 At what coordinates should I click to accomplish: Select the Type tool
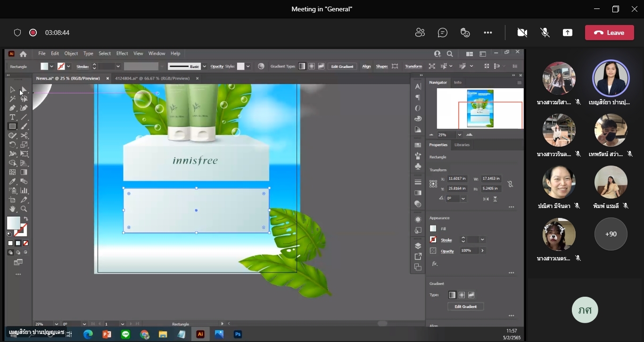13,117
